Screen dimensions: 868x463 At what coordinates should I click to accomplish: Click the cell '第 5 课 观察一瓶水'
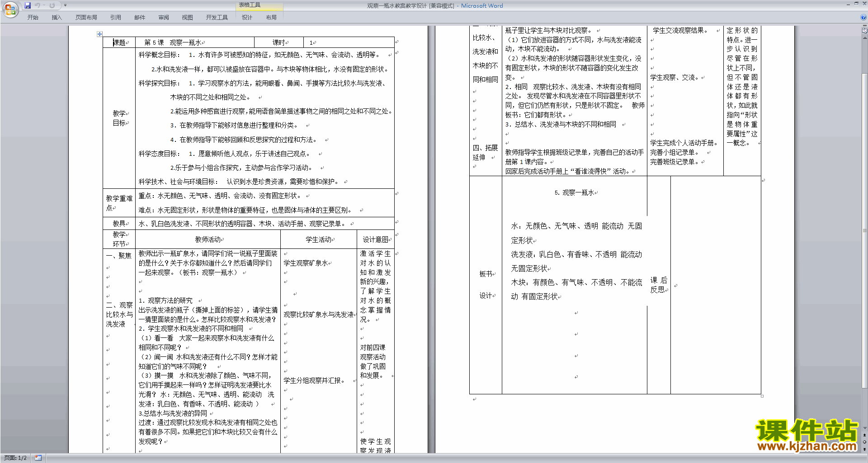(x=195, y=42)
